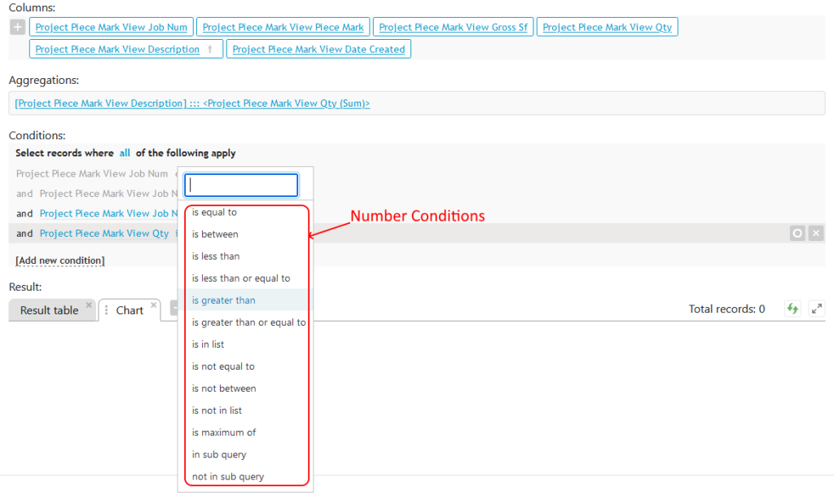
Task: Click the drag-handle dots on the Chart tab
Action: pyautogui.click(x=108, y=309)
